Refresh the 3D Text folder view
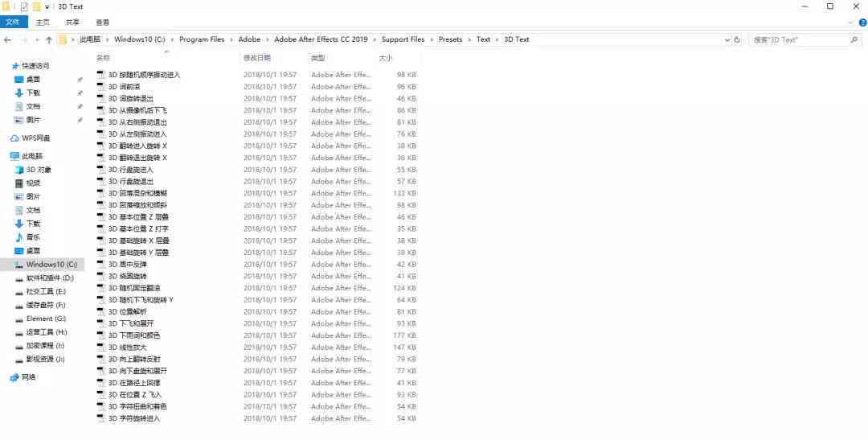This screenshot has height=440, width=868. (737, 40)
